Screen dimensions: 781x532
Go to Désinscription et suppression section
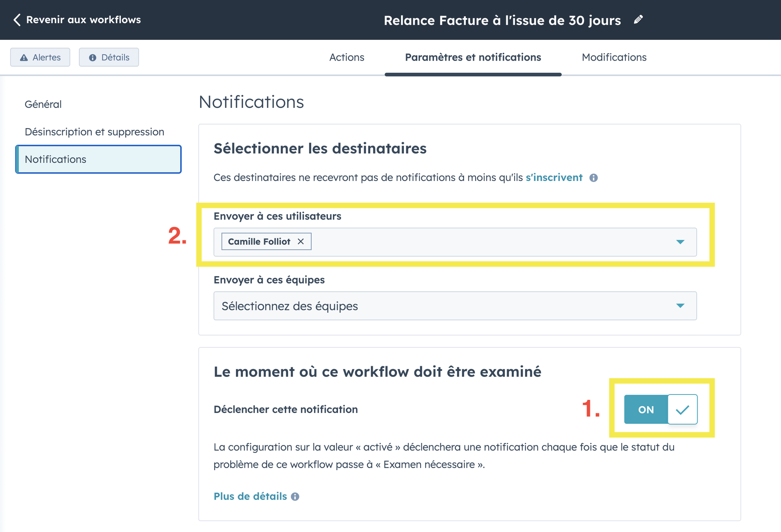(94, 132)
